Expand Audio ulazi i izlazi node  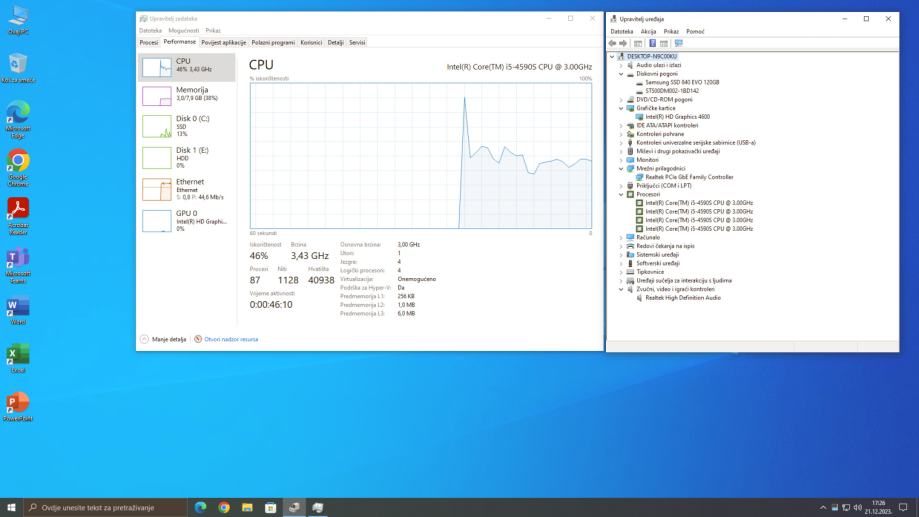(x=621, y=66)
